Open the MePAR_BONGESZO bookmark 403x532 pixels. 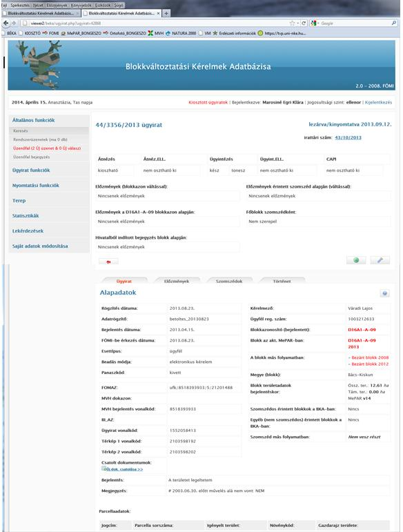[81, 33]
